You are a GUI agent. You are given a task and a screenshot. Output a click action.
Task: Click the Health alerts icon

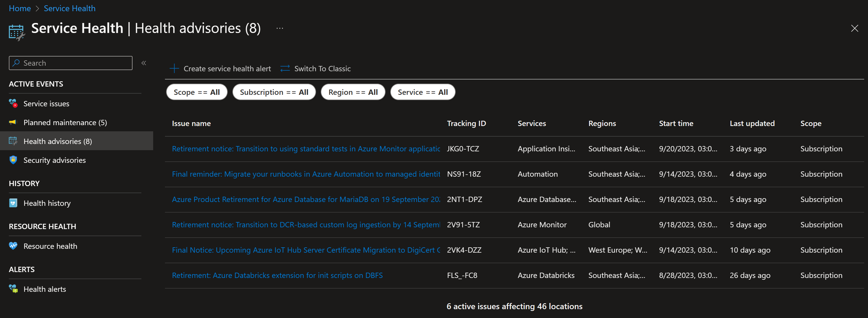coord(13,289)
